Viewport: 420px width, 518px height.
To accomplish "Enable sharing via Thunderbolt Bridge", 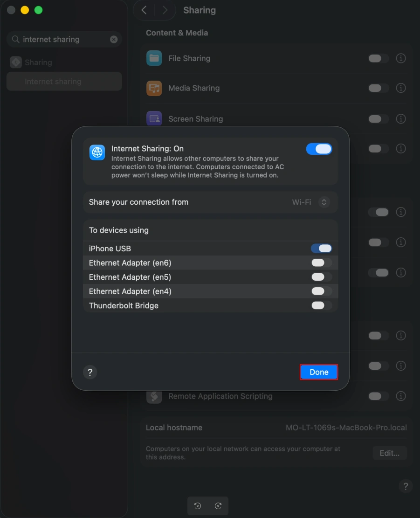I will 321,305.
